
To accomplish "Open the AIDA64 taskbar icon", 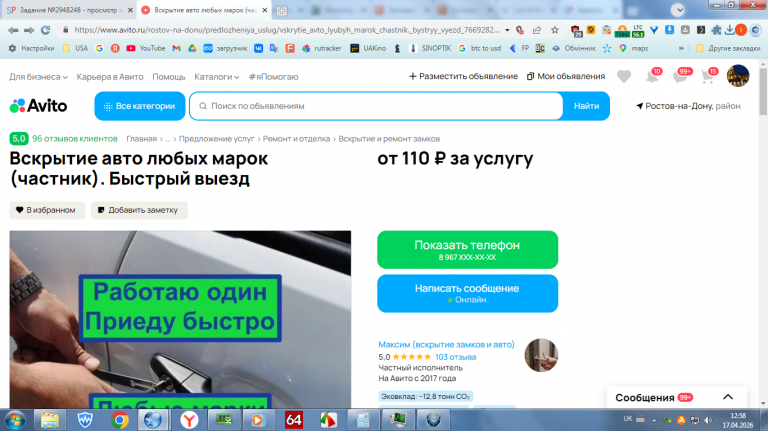I will pos(293,420).
